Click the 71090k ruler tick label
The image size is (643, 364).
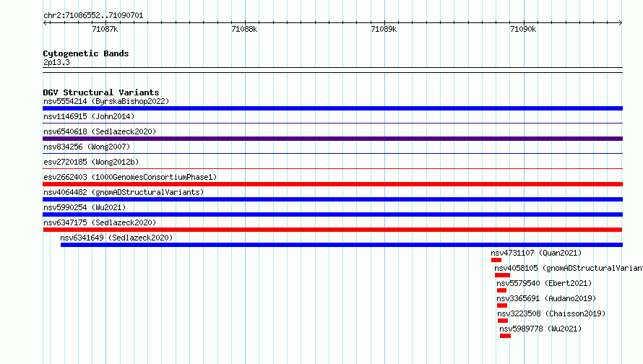(x=523, y=29)
